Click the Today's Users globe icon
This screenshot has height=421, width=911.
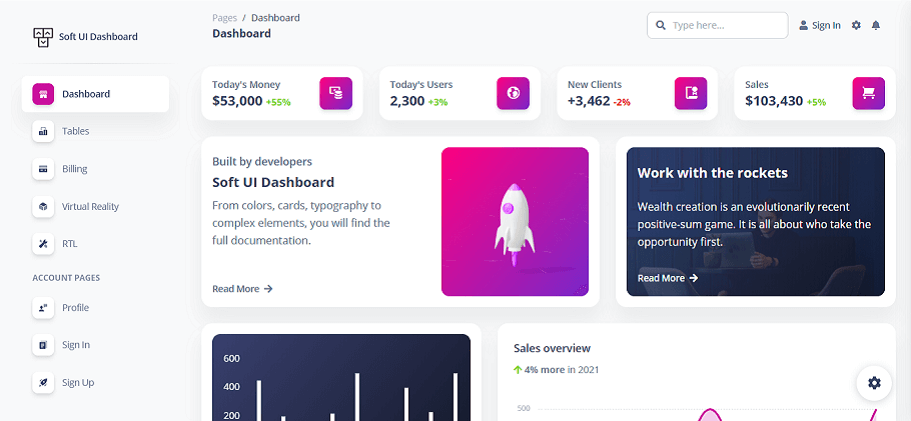click(513, 93)
